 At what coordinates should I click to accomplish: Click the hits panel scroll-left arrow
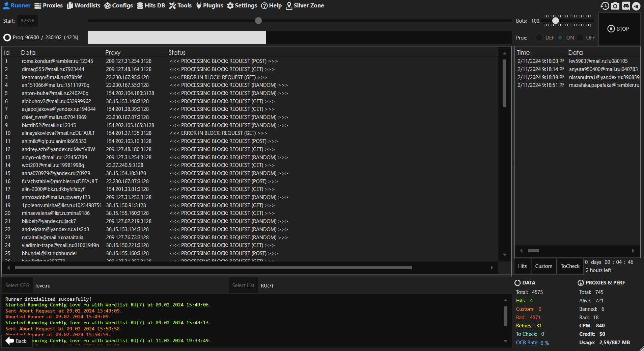(521, 251)
